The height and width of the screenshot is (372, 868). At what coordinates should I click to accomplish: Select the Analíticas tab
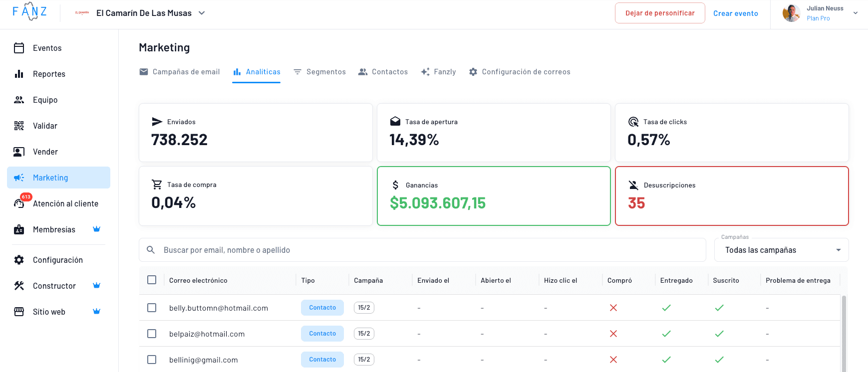[x=257, y=72]
